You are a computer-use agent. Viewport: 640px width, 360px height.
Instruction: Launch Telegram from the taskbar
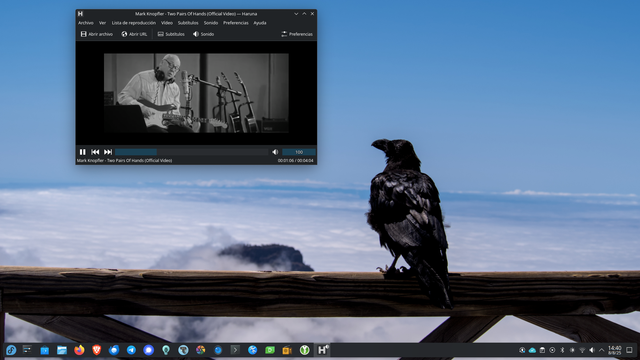tap(131, 350)
